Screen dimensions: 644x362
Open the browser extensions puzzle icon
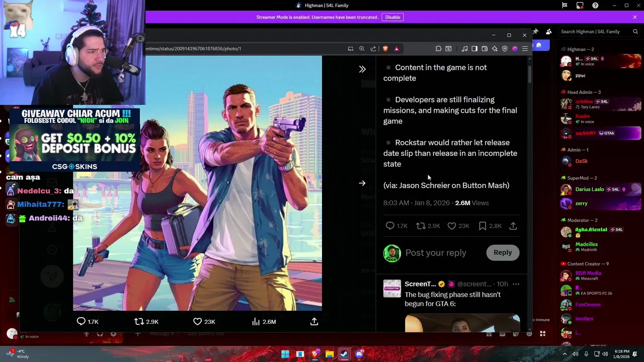point(438,49)
